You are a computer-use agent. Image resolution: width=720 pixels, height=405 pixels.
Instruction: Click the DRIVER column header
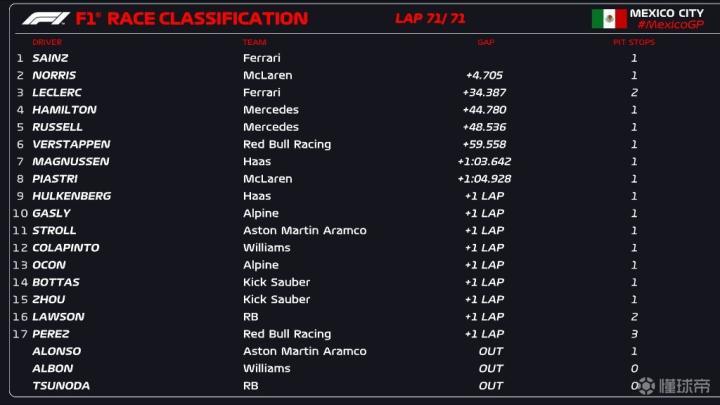coord(46,42)
